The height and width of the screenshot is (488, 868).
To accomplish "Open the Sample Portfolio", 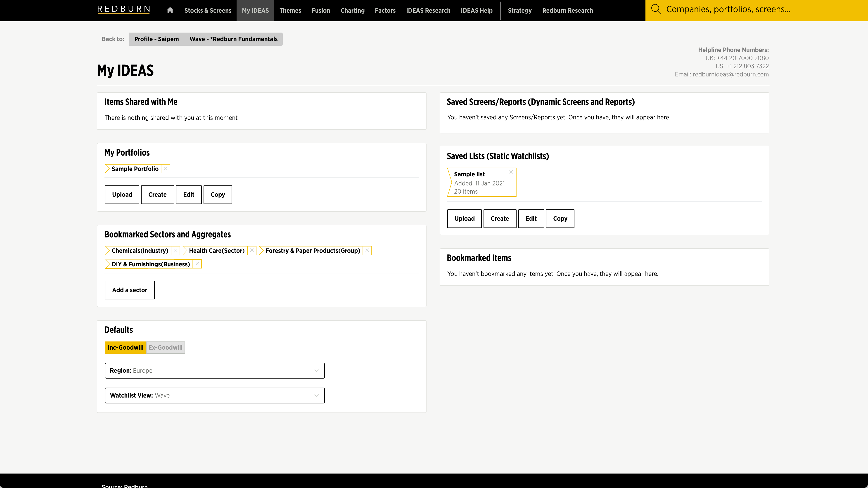I will pyautogui.click(x=135, y=168).
